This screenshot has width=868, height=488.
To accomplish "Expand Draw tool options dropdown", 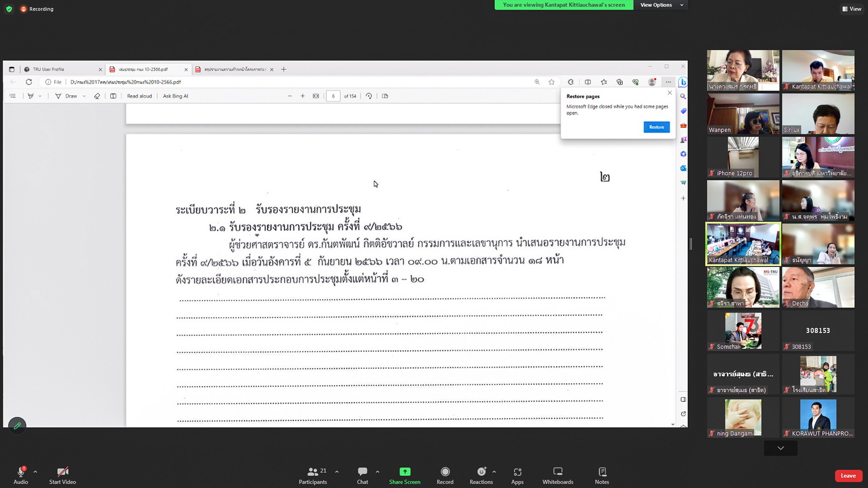I will pos(84,96).
